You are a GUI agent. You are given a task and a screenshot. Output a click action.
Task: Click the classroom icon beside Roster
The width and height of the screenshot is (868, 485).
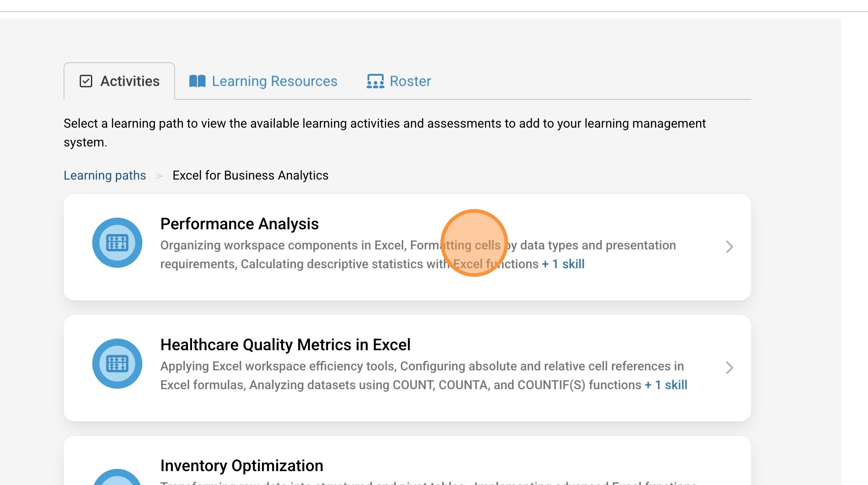[375, 81]
